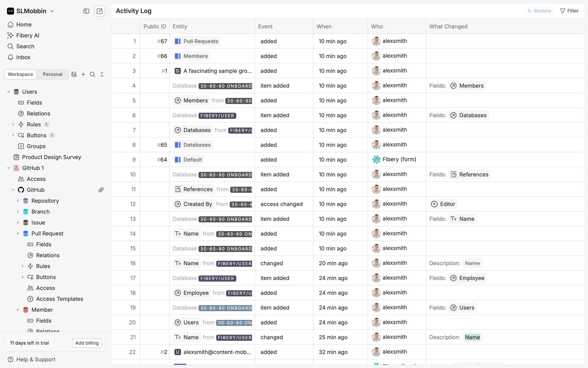Open SLMobbin workspace dropdown
This screenshot has width=588, height=368.
(31, 11)
